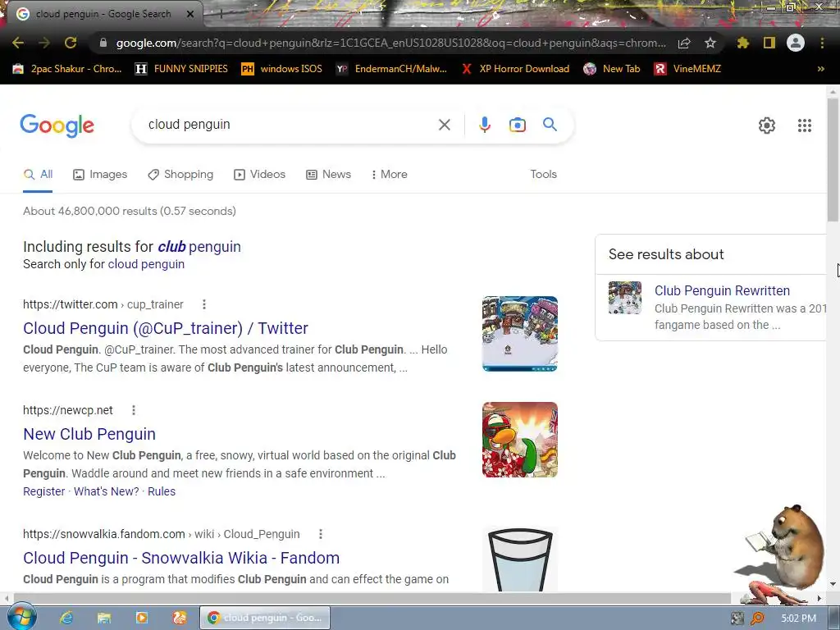Click the New Club Penguin thumbnail
This screenshot has height=630, width=840.
(519, 440)
